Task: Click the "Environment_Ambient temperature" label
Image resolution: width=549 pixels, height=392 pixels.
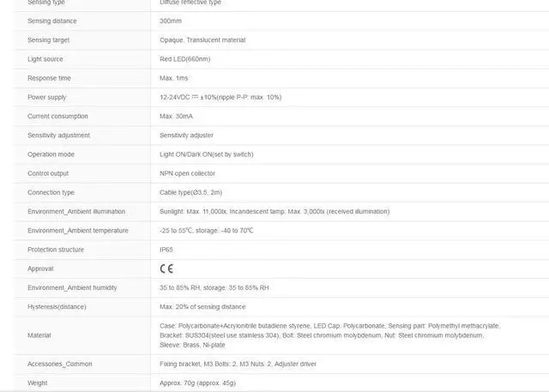Action: coord(78,230)
